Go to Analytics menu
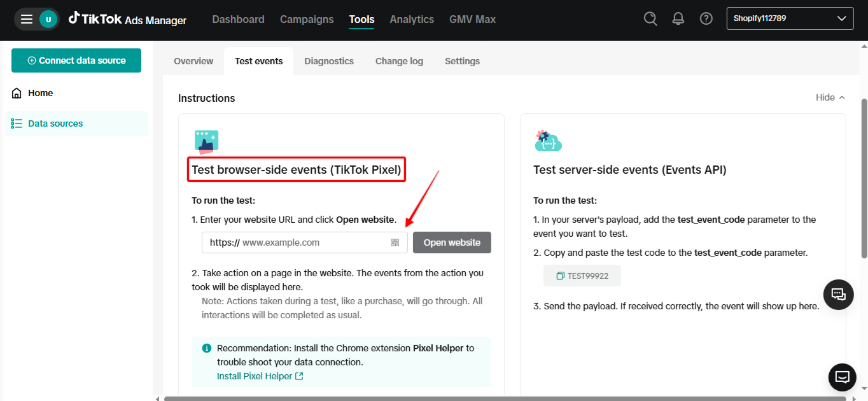 point(412,19)
